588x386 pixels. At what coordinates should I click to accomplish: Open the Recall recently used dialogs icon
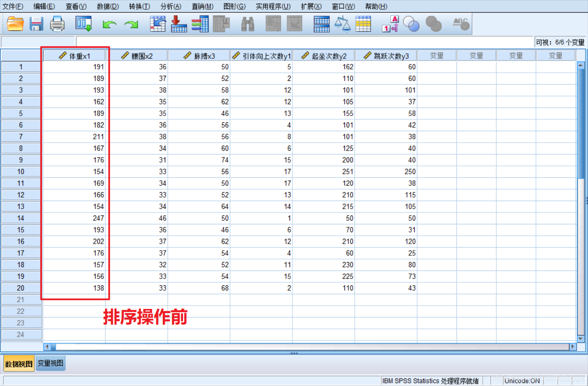83,24
